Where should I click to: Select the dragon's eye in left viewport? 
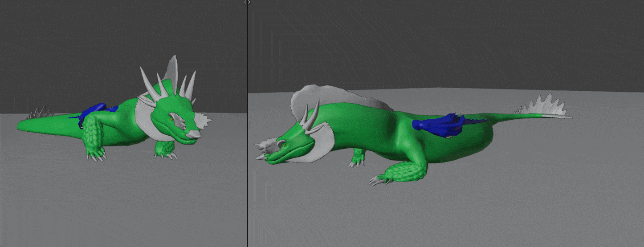coord(171,118)
